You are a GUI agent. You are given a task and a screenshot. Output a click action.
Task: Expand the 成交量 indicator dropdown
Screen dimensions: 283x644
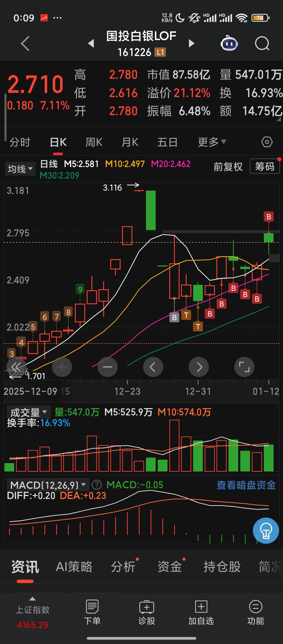click(x=28, y=412)
